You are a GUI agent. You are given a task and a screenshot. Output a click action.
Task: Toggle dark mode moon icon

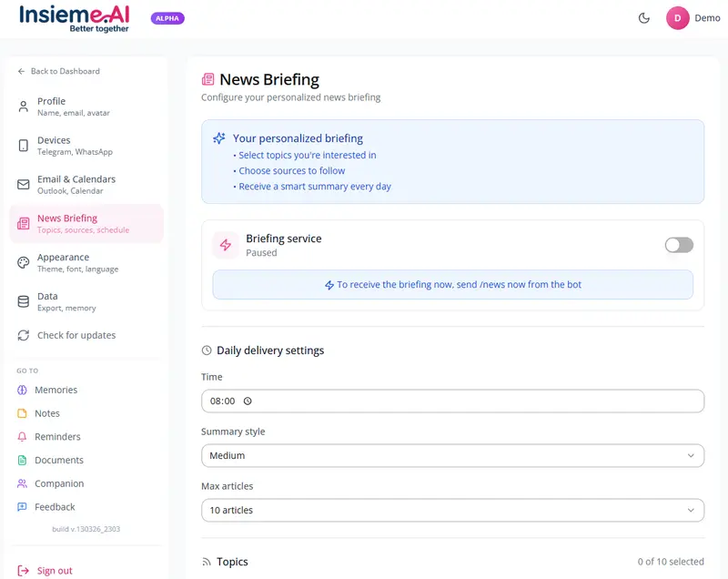point(644,18)
